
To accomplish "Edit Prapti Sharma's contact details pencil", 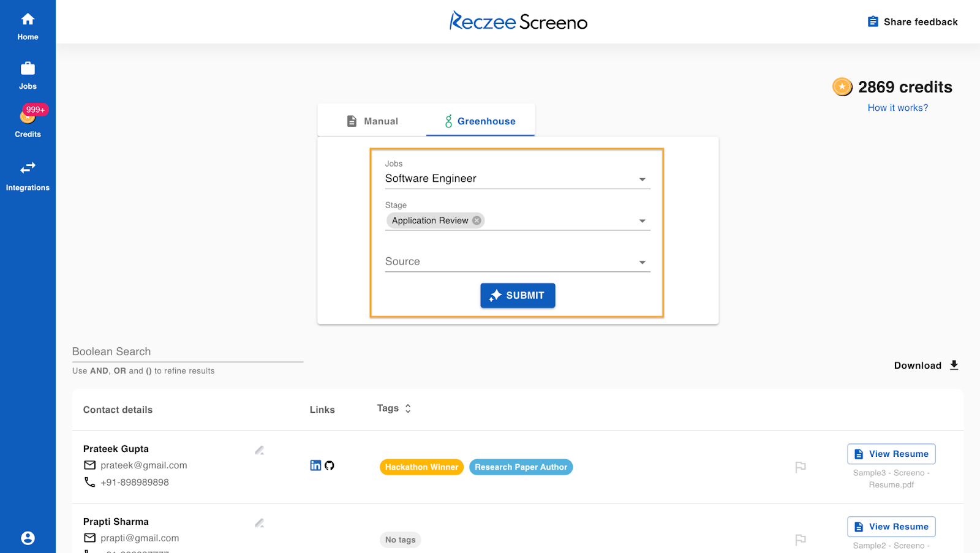I will point(260,523).
